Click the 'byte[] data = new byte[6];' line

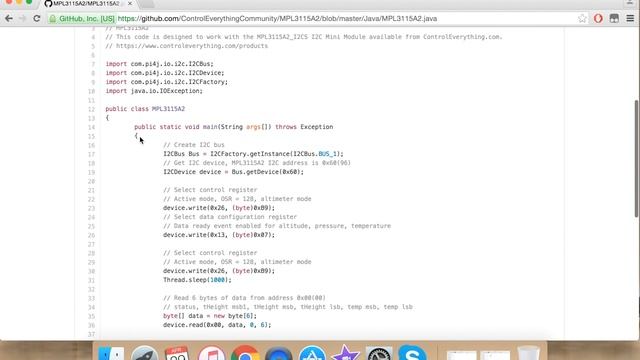coord(210,316)
